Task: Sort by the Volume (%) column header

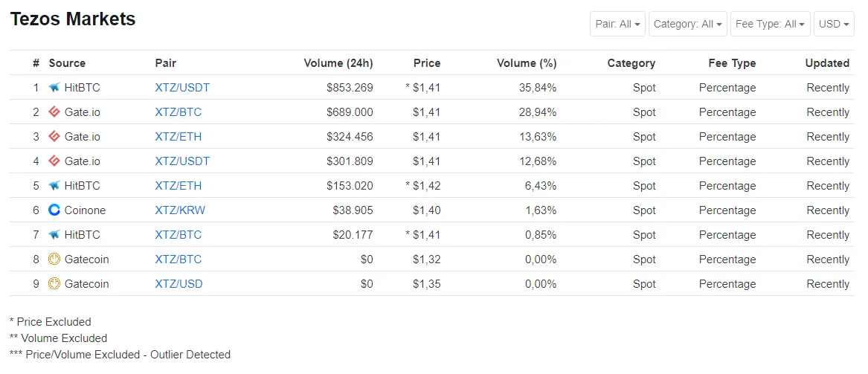Action: (527, 63)
